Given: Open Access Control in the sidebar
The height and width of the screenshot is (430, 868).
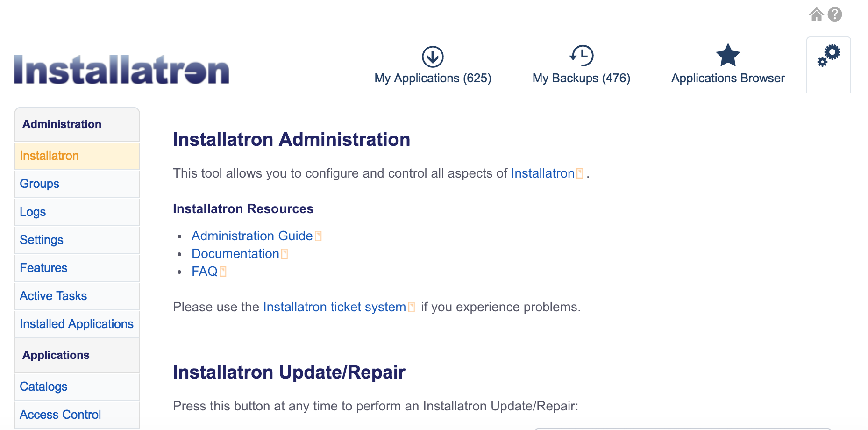Looking at the screenshot, I should 77,415.
